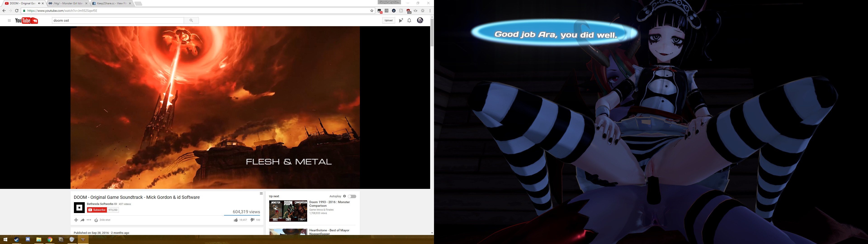Mute the DOOM tab via speaker icon
This screenshot has width=868, height=244.
[x=39, y=3]
